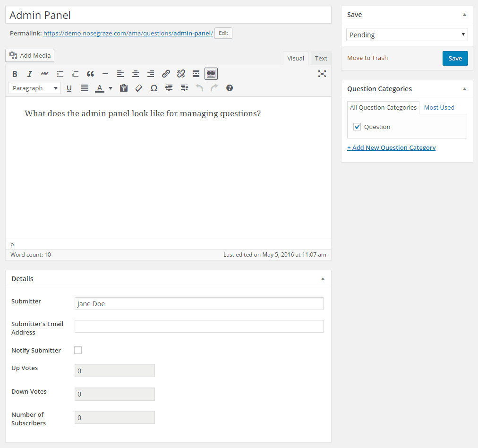The width and height of the screenshot is (478, 448).
Task: Open the text color picker arrow
Action: [x=111, y=88]
